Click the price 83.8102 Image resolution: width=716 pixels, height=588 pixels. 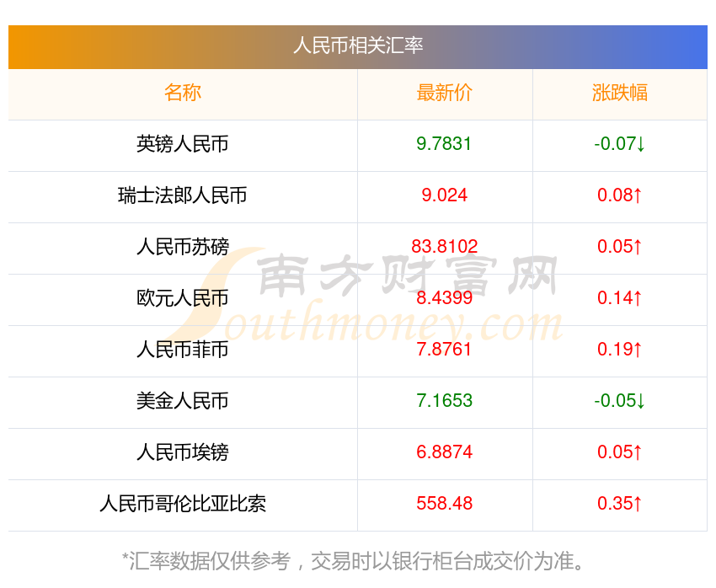[444, 247]
